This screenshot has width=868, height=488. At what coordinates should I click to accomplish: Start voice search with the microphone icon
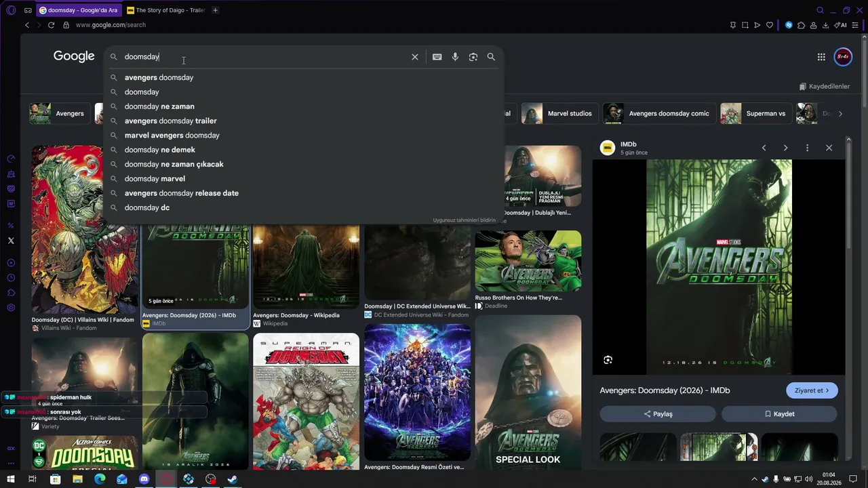[455, 57]
